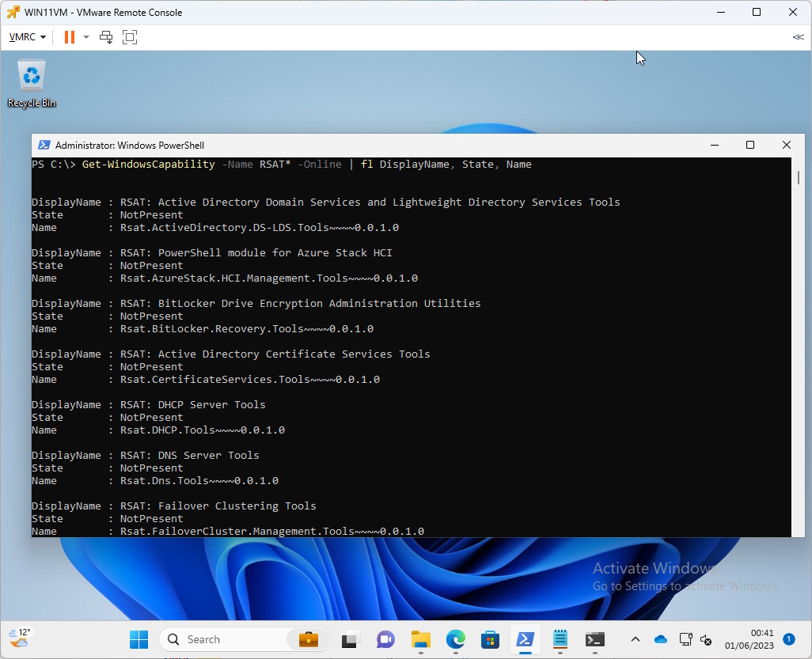The image size is (812, 659).
Task: Send Ctrl+Alt+Del to the guest via toolbar icon
Action: 106,37
